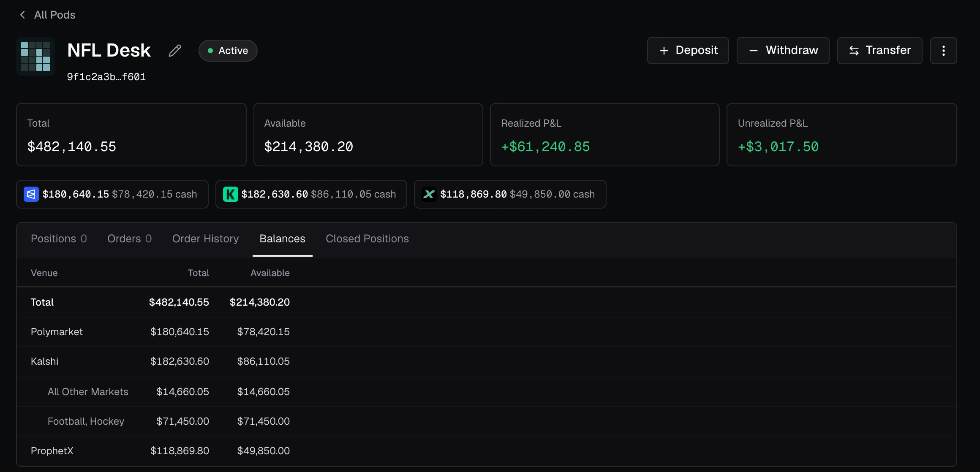Image resolution: width=980 pixels, height=472 pixels.
Task: Select the Kalshi row in balances table
Action: click(487, 361)
